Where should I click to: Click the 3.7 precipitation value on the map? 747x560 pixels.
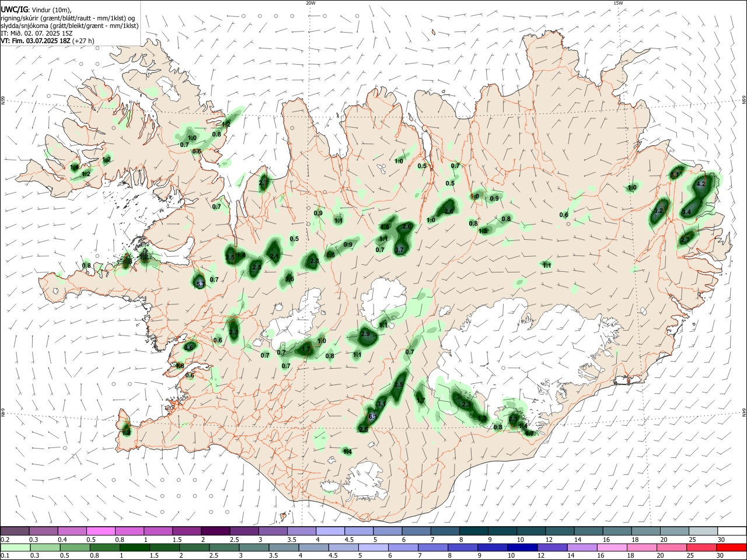click(399, 250)
